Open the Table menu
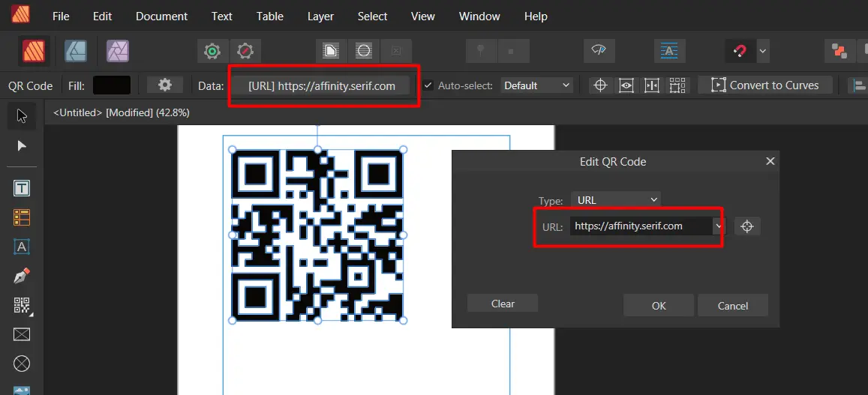The height and width of the screenshot is (395, 868). (x=269, y=16)
